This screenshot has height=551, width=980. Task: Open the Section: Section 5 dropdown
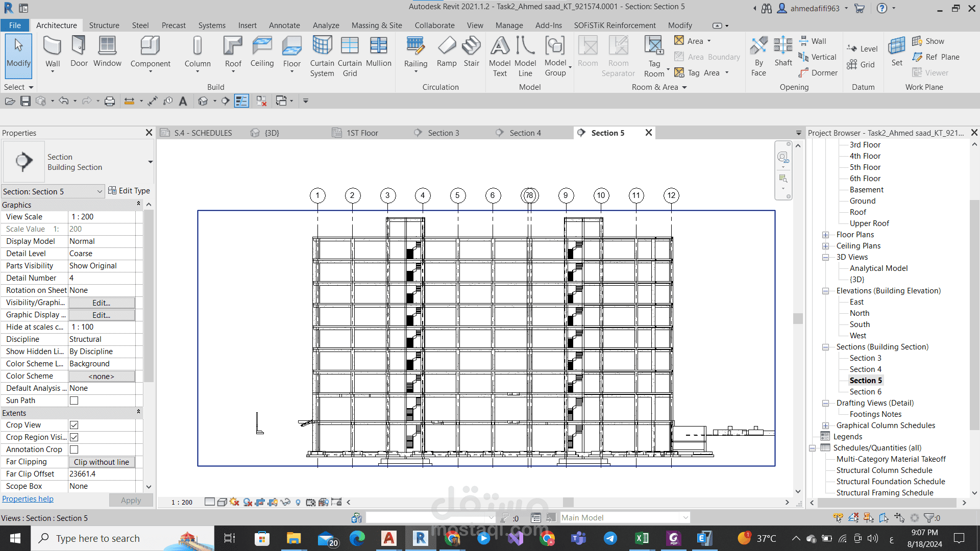[x=100, y=191]
